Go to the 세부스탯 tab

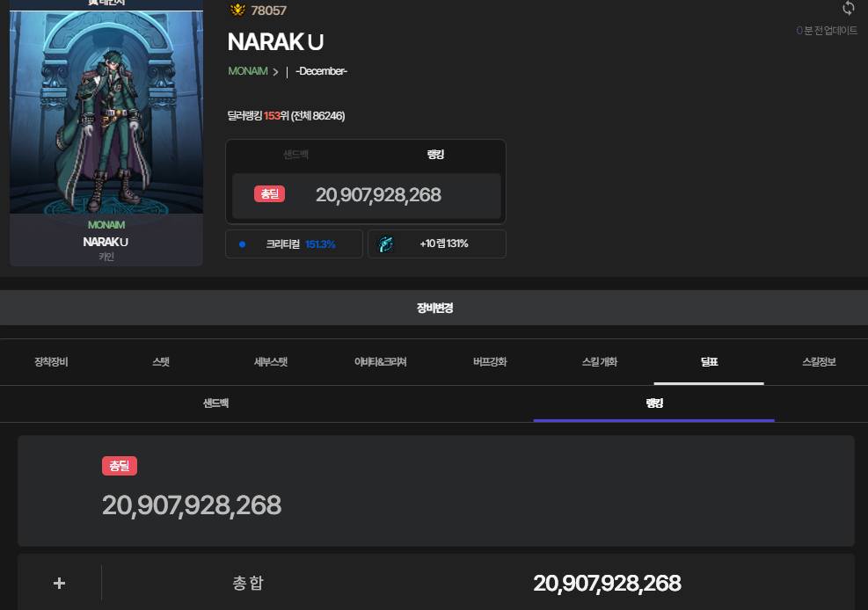coord(271,362)
